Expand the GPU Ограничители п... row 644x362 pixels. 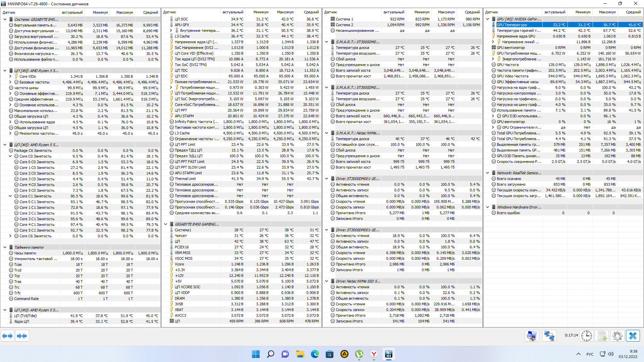493,127
